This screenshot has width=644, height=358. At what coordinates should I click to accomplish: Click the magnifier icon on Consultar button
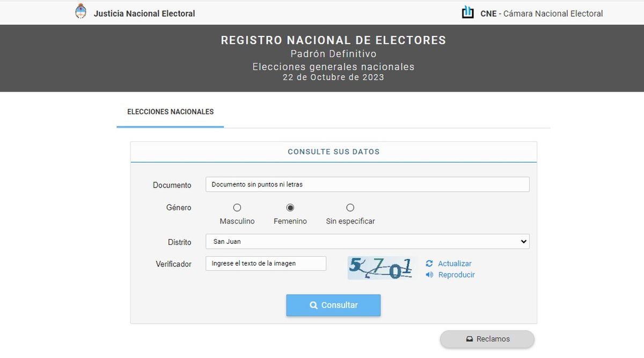click(x=314, y=305)
